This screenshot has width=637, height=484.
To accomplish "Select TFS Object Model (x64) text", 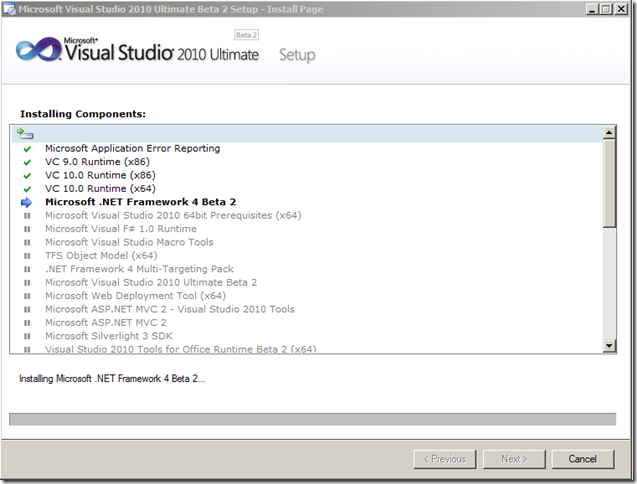I will click(101, 256).
